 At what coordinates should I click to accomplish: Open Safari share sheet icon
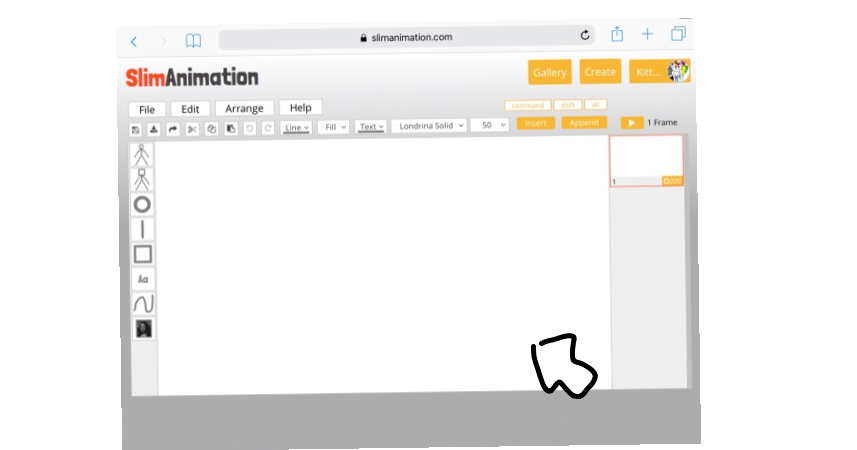(x=617, y=34)
